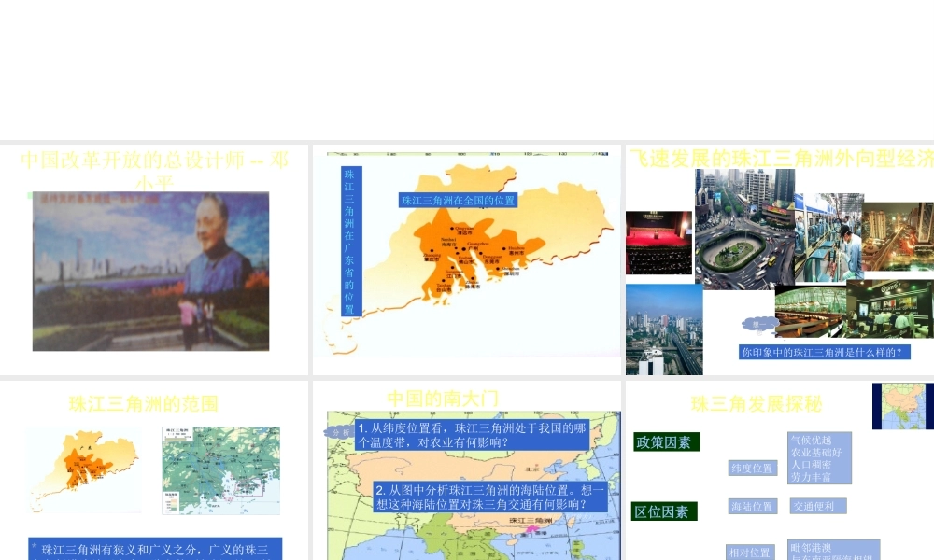This screenshot has width=934, height=560.
Task: Select the factory workers assembly line photo
Action: click(828, 237)
